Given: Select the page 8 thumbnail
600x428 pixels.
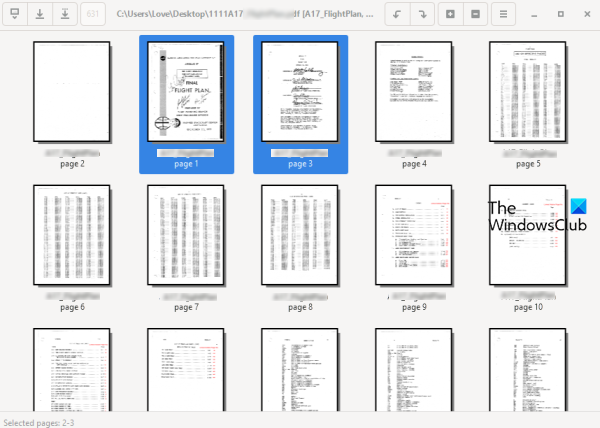Looking at the screenshot, I should click(x=300, y=235).
